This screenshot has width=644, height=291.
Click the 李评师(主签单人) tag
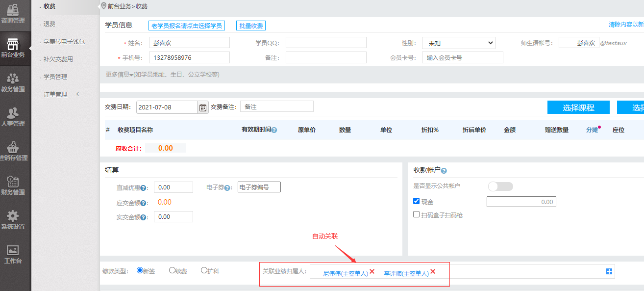(x=406, y=273)
